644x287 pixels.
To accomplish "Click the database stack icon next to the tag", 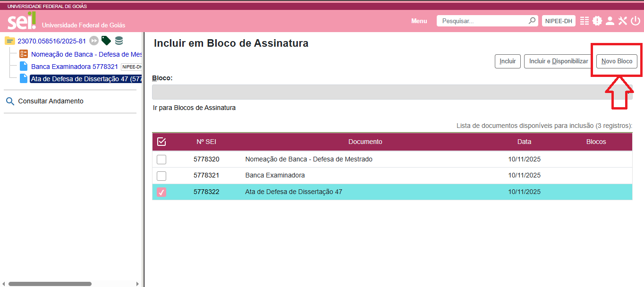I will [x=119, y=41].
